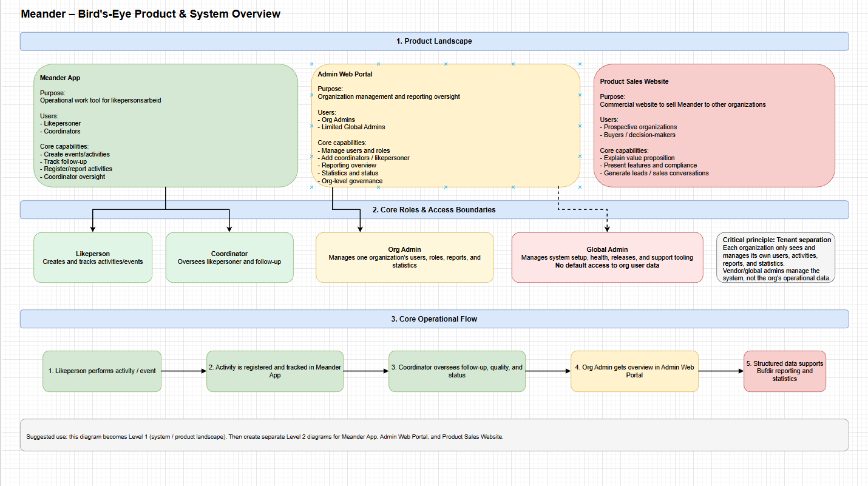
Task: Select the Global Admin role box
Action: pyautogui.click(x=607, y=257)
